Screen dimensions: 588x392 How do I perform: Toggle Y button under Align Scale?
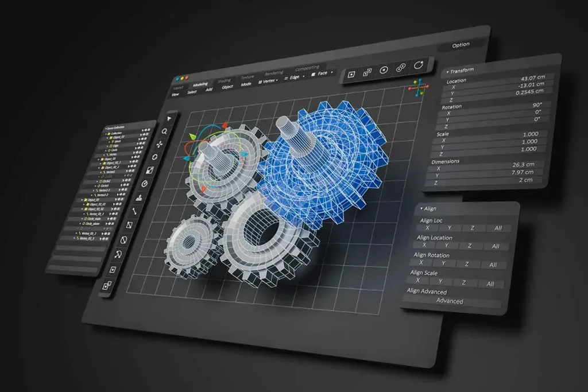[440, 281]
